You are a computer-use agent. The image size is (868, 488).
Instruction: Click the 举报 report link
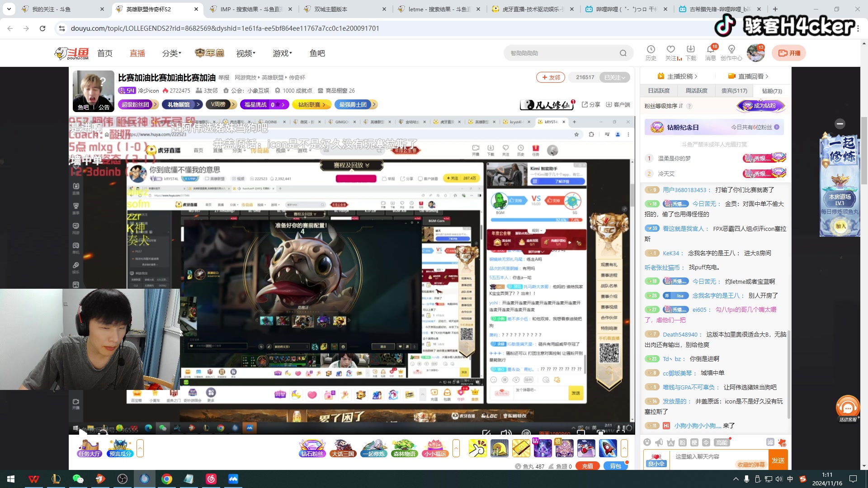(x=224, y=78)
